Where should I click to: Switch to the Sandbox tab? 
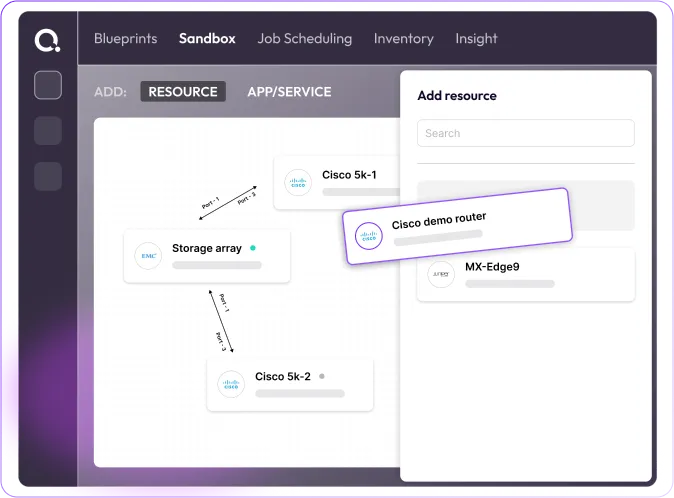(x=207, y=39)
